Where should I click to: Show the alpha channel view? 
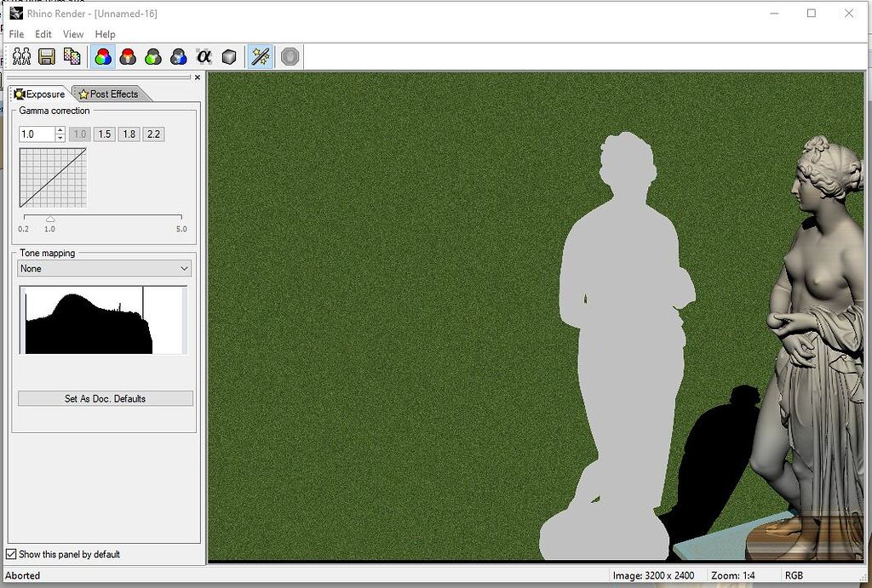(203, 56)
